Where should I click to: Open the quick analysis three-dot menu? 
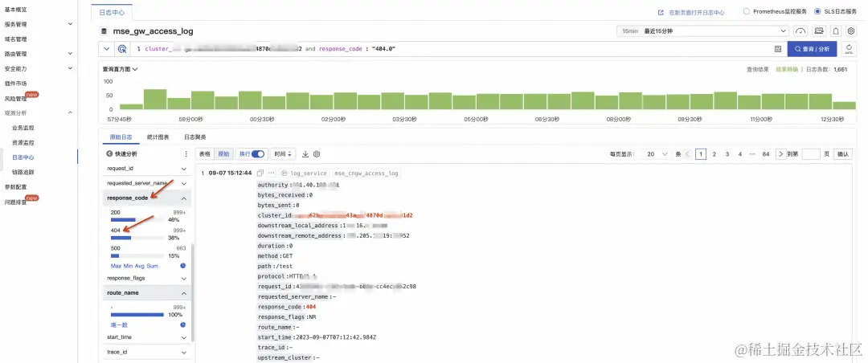(x=186, y=154)
